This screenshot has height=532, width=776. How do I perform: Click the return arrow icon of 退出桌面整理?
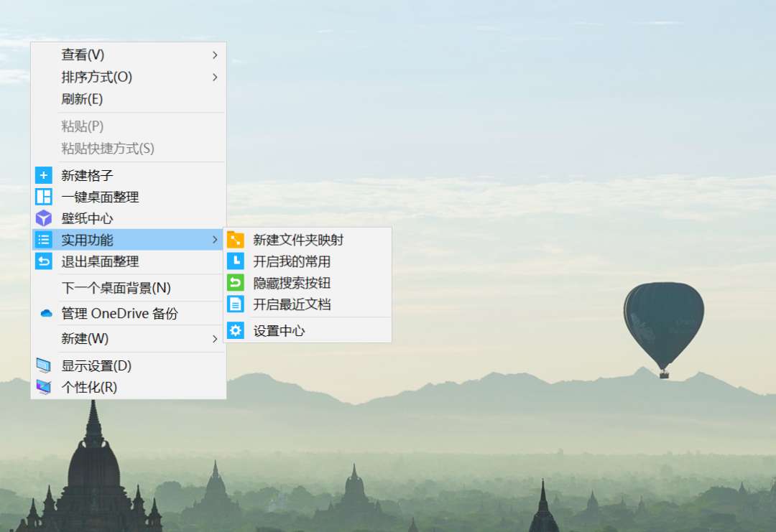point(44,261)
